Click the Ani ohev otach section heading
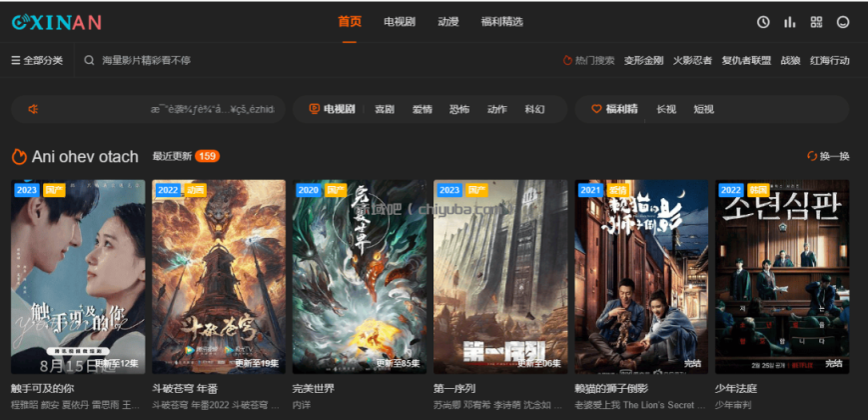The width and height of the screenshot is (868, 420). (85, 157)
